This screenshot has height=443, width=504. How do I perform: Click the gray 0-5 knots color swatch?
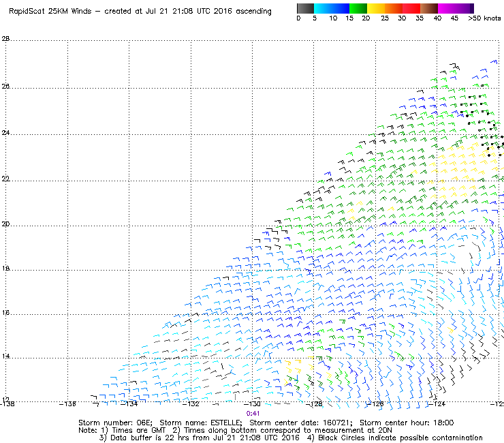(x=305, y=8)
